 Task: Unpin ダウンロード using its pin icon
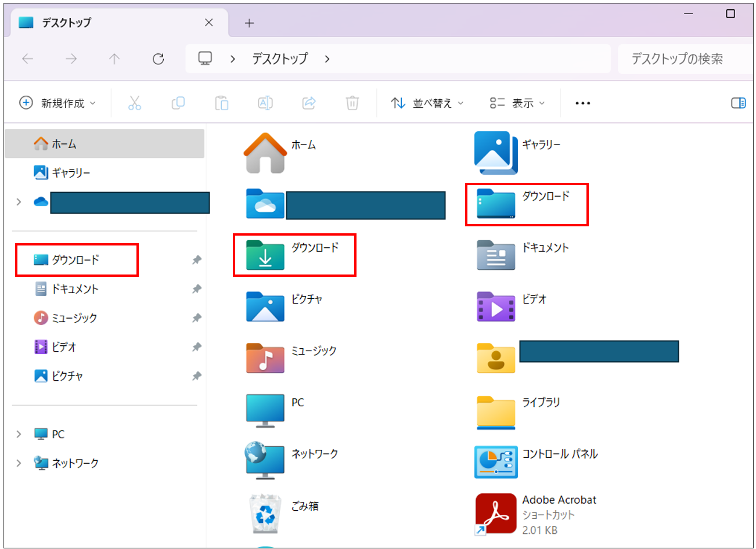[197, 260]
